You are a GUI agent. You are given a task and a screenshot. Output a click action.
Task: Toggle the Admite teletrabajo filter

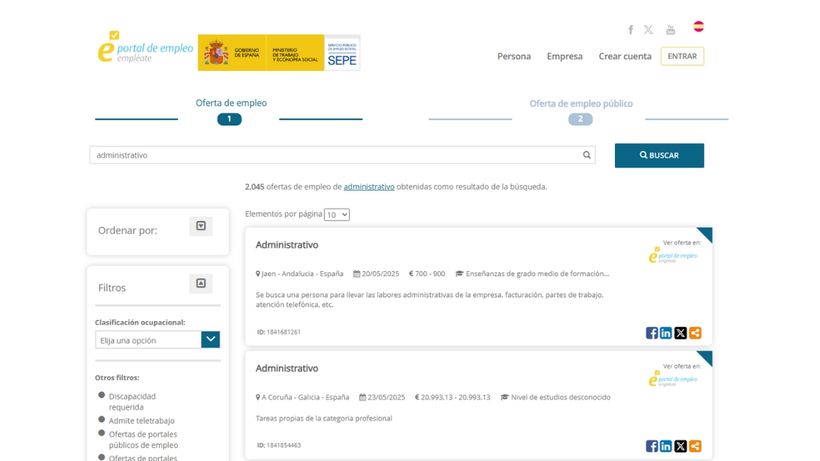[x=102, y=420]
